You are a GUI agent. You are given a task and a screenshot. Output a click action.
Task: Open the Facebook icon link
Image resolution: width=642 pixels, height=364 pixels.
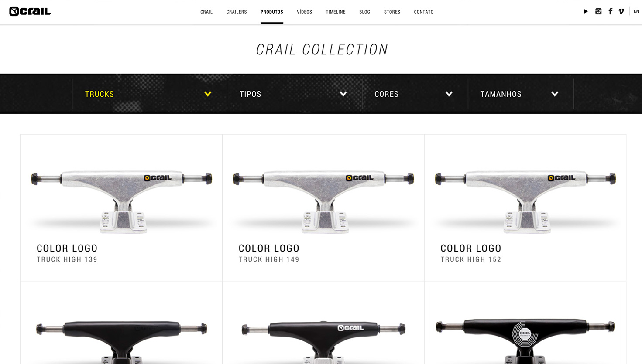pyautogui.click(x=610, y=11)
